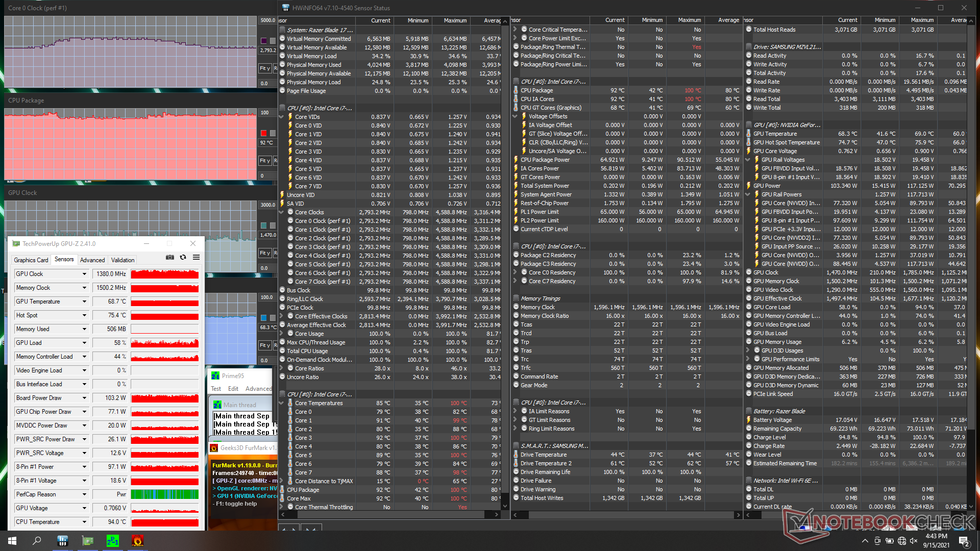Switch to FurMark from the taskbar
This screenshot has height=551, width=980.
coord(137,541)
